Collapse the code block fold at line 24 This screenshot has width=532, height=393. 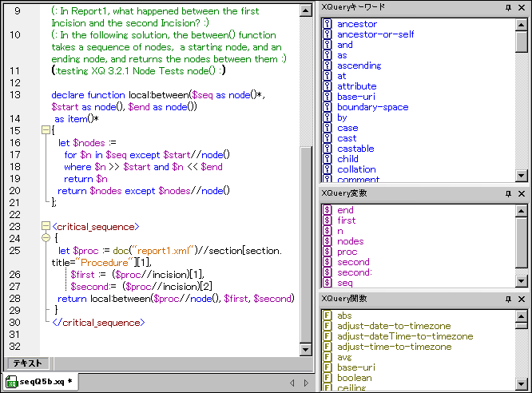(x=46, y=237)
